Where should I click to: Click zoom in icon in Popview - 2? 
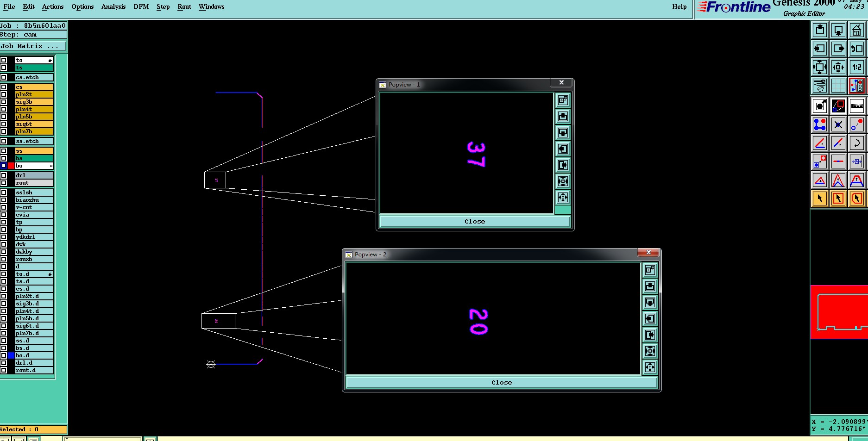(x=650, y=351)
